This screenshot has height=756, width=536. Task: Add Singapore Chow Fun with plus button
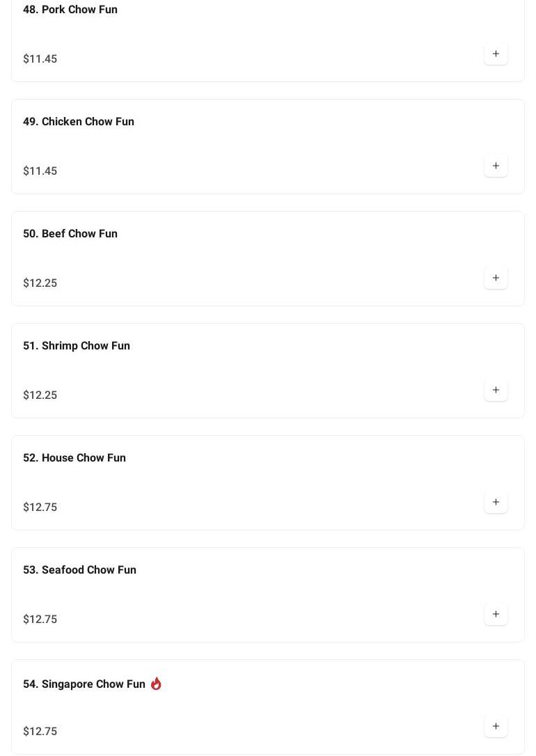coord(496,726)
